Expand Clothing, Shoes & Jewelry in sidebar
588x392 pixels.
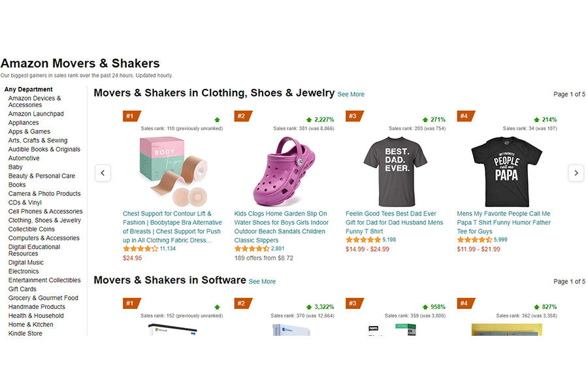(45, 220)
